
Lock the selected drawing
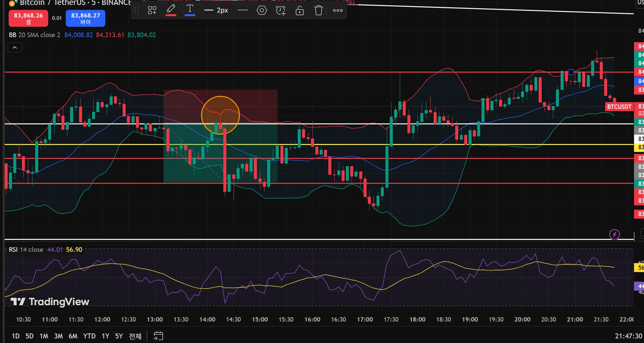point(300,10)
